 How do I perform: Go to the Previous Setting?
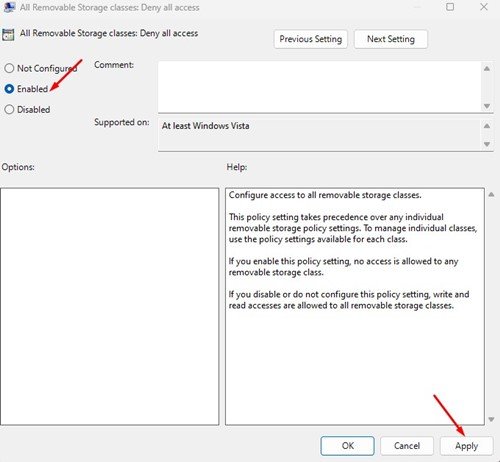[310, 39]
